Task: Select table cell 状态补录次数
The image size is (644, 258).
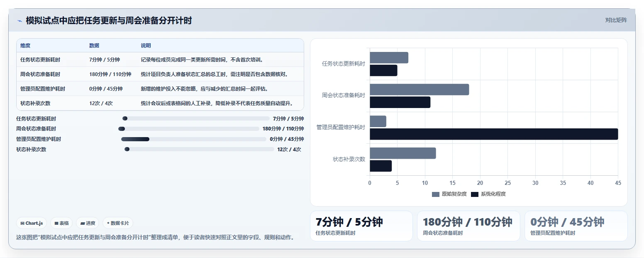Action: [x=35, y=103]
